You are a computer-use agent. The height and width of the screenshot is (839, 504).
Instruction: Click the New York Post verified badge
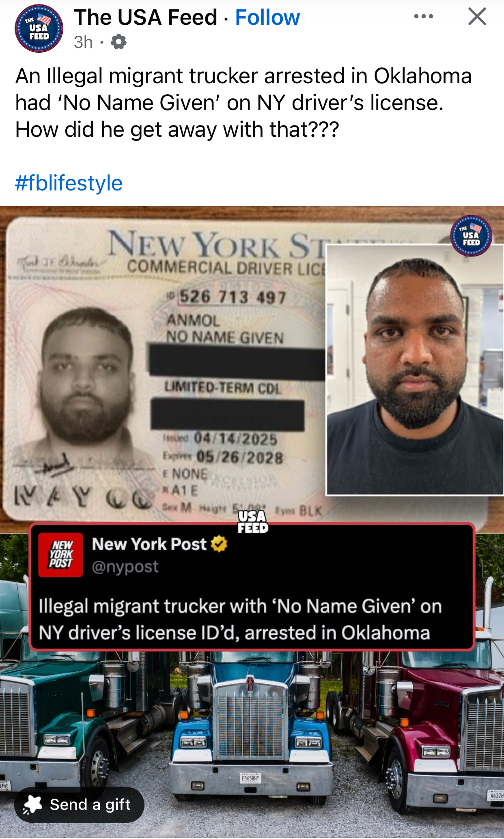(219, 544)
